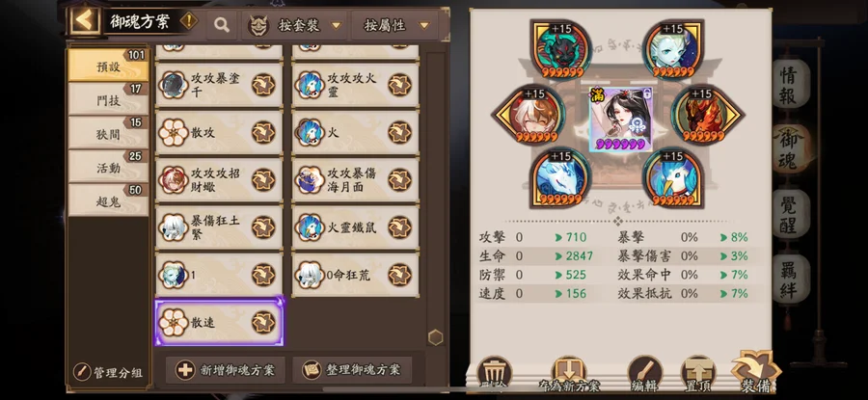This screenshot has width=868, height=400.
Task: Equip the 散速 plan via its arrow icon
Action: 263,323
